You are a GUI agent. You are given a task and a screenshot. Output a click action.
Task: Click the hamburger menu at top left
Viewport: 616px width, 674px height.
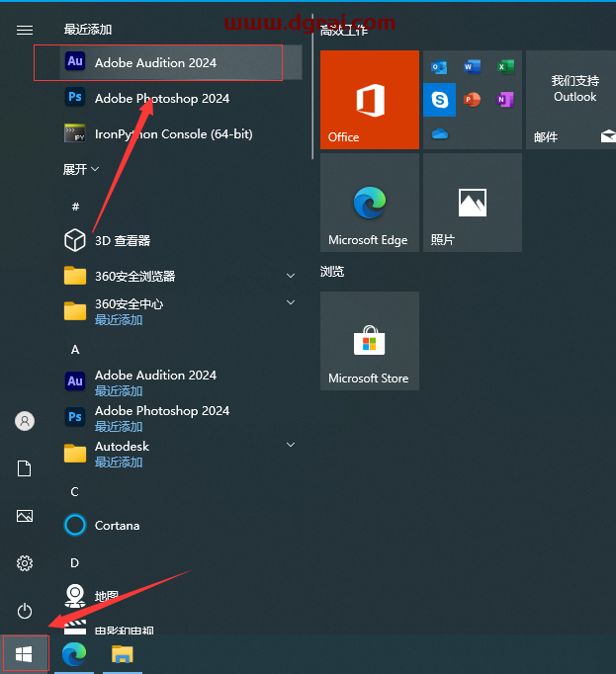[25, 30]
